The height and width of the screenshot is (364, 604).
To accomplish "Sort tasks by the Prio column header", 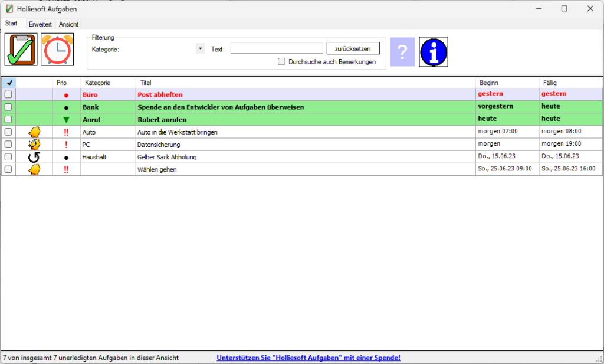I will 66,83.
